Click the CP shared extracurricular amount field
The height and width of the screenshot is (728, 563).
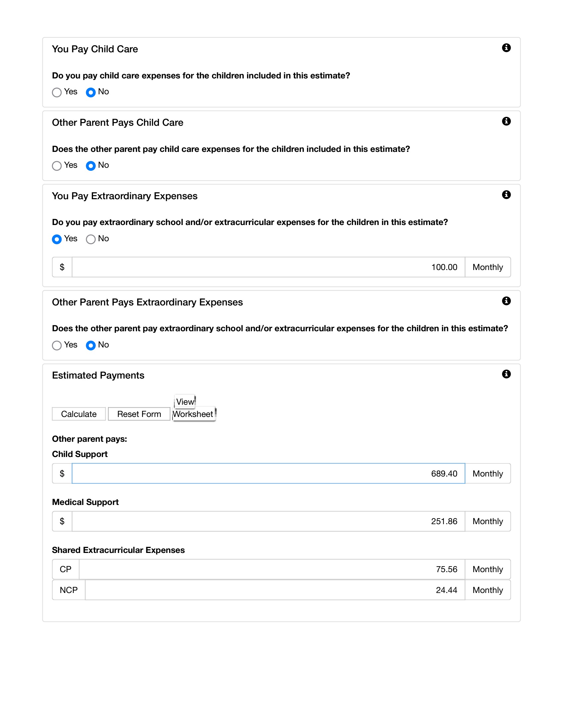point(272,569)
